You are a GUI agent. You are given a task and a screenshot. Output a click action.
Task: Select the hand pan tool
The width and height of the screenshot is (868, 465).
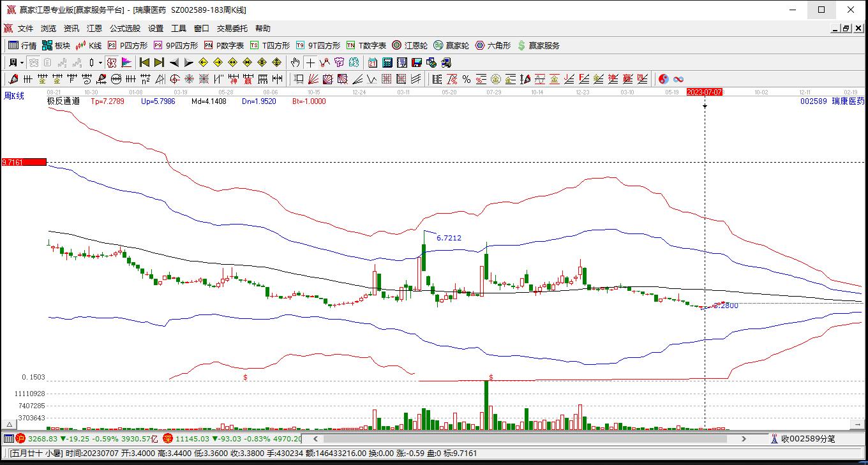(x=295, y=63)
